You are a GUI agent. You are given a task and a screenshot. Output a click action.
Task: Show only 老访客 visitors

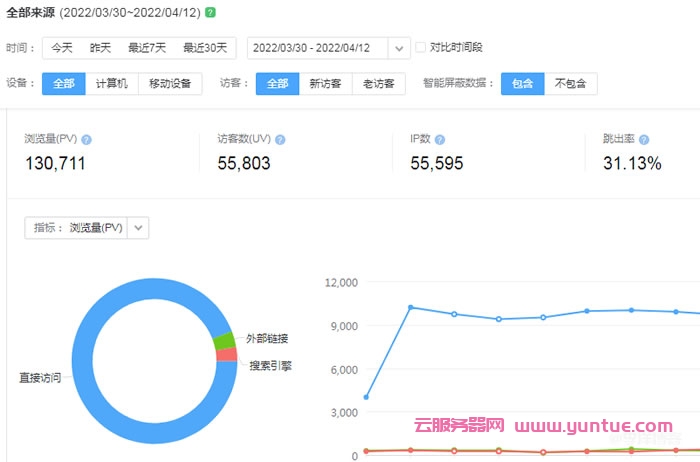tap(378, 84)
